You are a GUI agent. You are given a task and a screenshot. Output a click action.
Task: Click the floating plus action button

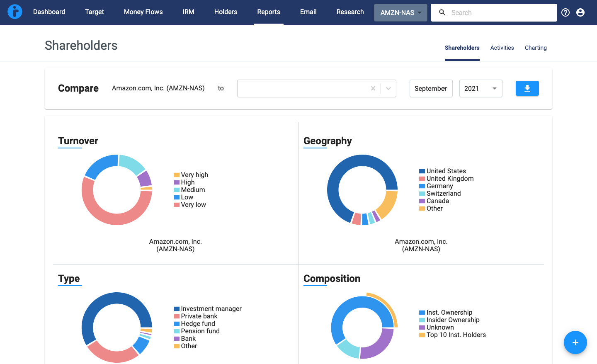point(575,342)
